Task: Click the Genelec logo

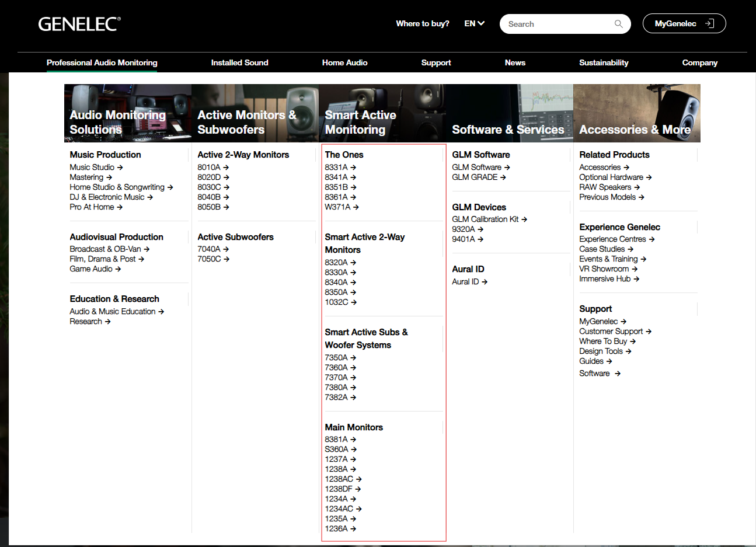Action: (79, 24)
